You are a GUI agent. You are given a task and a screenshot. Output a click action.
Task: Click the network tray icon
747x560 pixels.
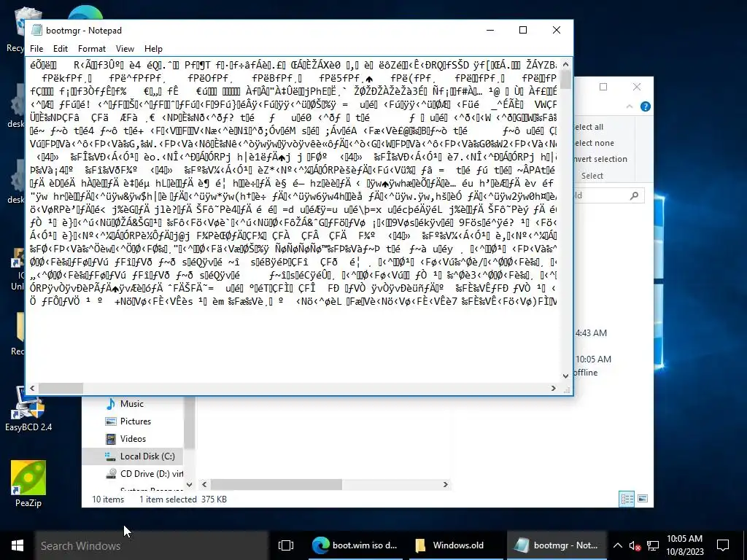[653, 545]
